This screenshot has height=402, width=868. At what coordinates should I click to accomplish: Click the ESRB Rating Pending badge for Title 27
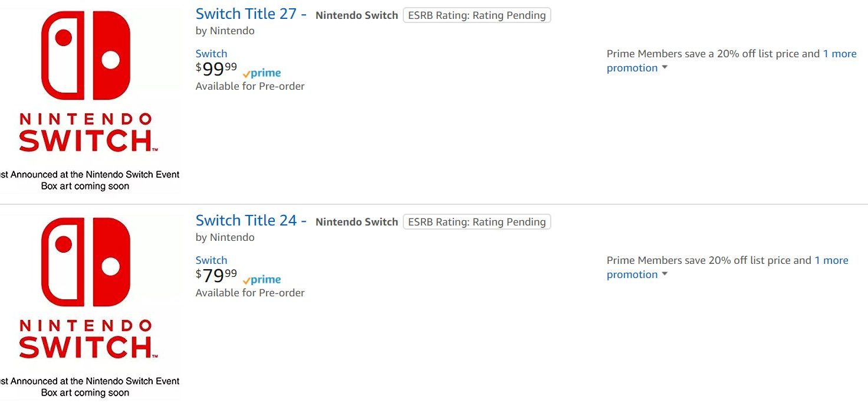(476, 15)
